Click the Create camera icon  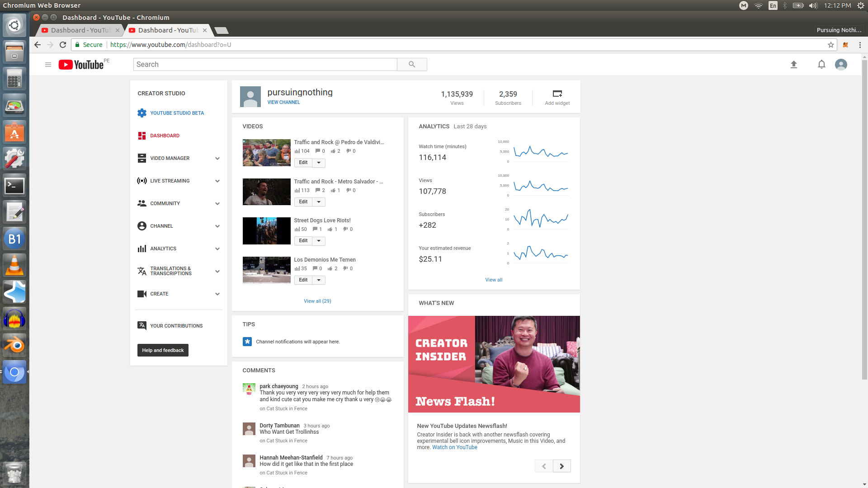tap(142, 294)
